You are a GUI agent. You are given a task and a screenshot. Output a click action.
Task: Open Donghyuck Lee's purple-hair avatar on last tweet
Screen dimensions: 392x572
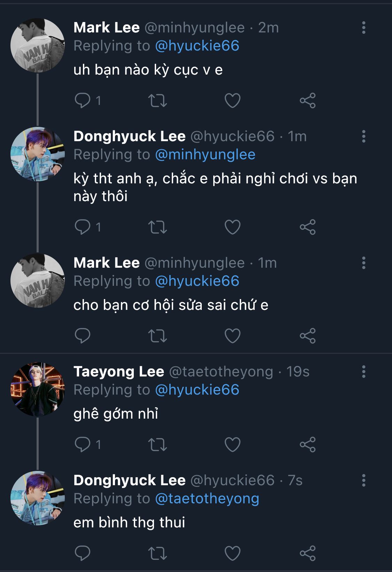click(38, 498)
